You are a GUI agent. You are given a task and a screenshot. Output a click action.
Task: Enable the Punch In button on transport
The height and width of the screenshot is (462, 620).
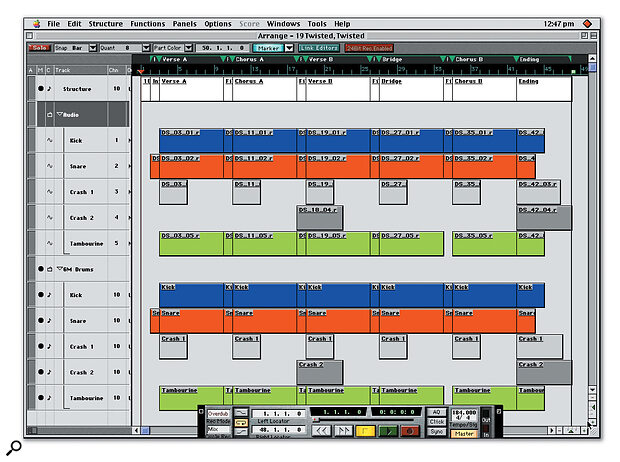[241, 413]
